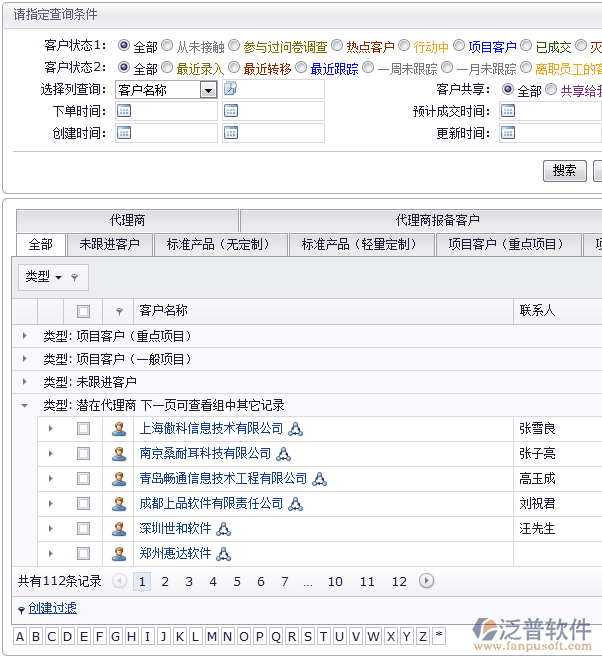The width and height of the screenshot is (602, 662).
Task: Click share icon next to 上海傲科信息技术有限公司
Action: click(295, 429)
